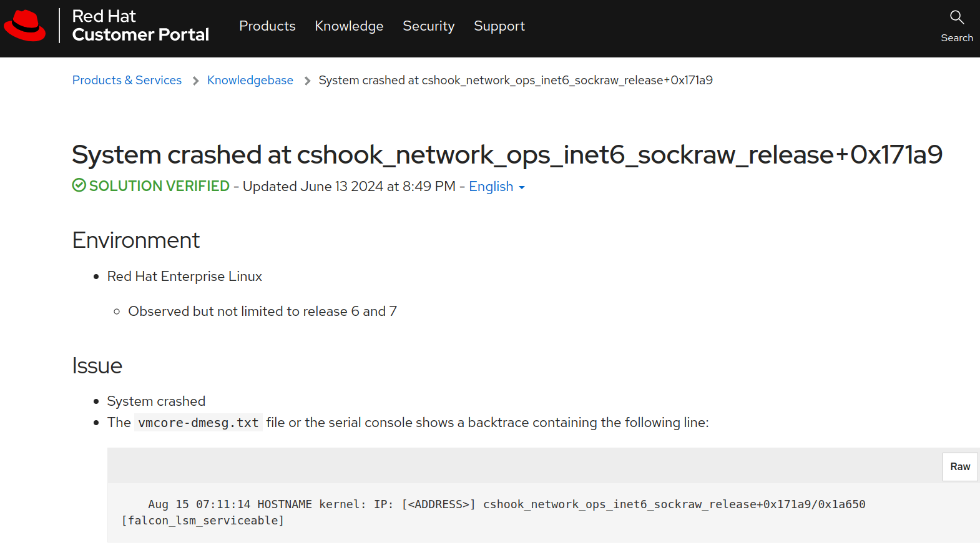
Task: Open the Products navigation menu
Action: point(267,26)
